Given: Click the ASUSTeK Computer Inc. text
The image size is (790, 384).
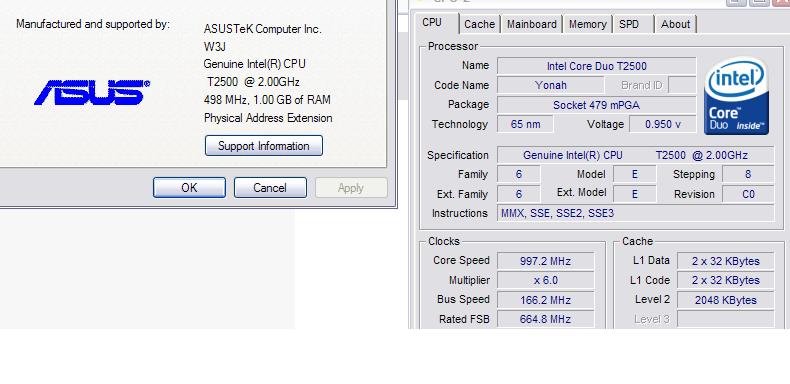Looking at the screenshot, I should [262, 29].
